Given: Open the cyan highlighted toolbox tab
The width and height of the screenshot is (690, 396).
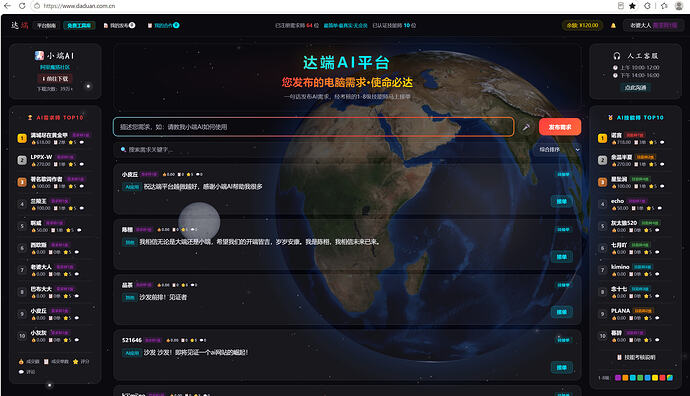Looking at the screenshot, I should coord(79,26).
